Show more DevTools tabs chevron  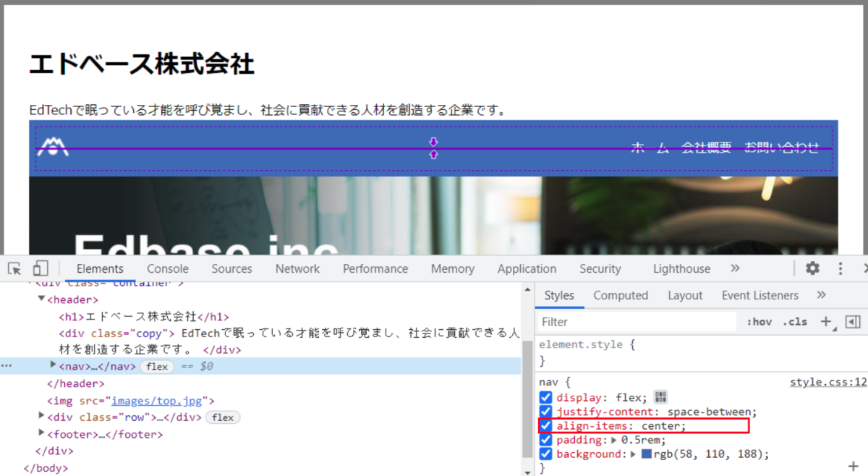tap(735, 268)
